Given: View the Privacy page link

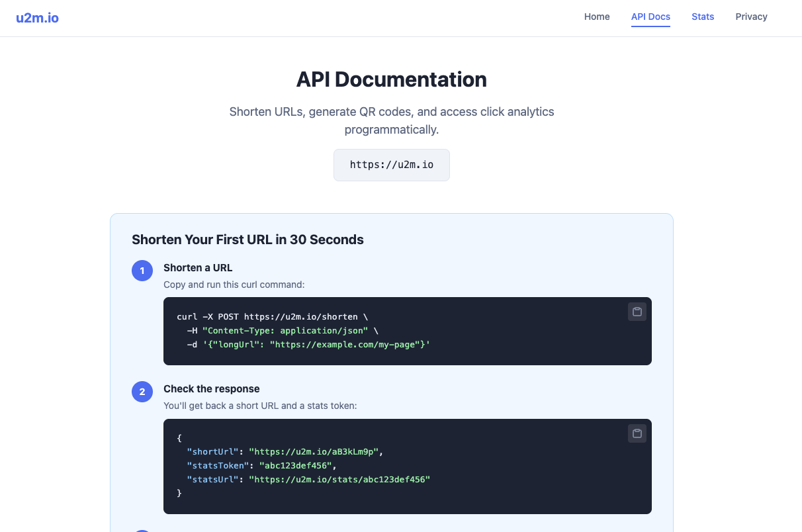Looking at the screenshot, I should [x=751, y=17].
